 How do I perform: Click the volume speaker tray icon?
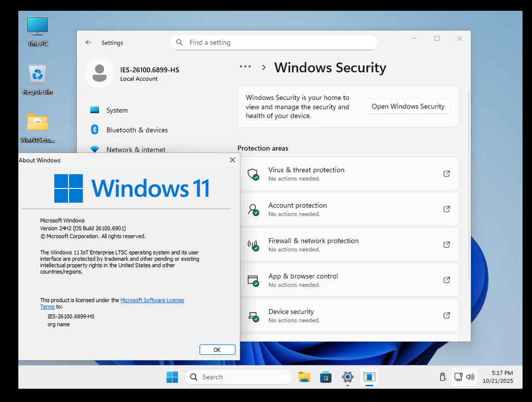(470, 377)
